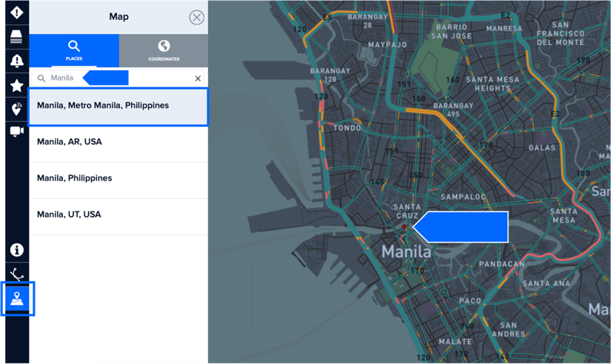Viewport: 611px width, 364px height.
Task: Clear the search text with the X
Action: [x=198, y=78]
